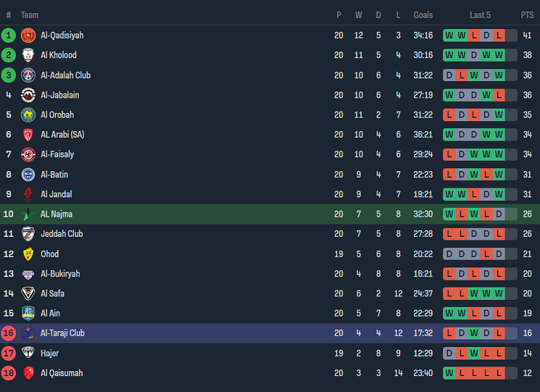The image size is (540, 392).
Task: Click the Ohod yellow team logo
Action: [x=28, y=254]
